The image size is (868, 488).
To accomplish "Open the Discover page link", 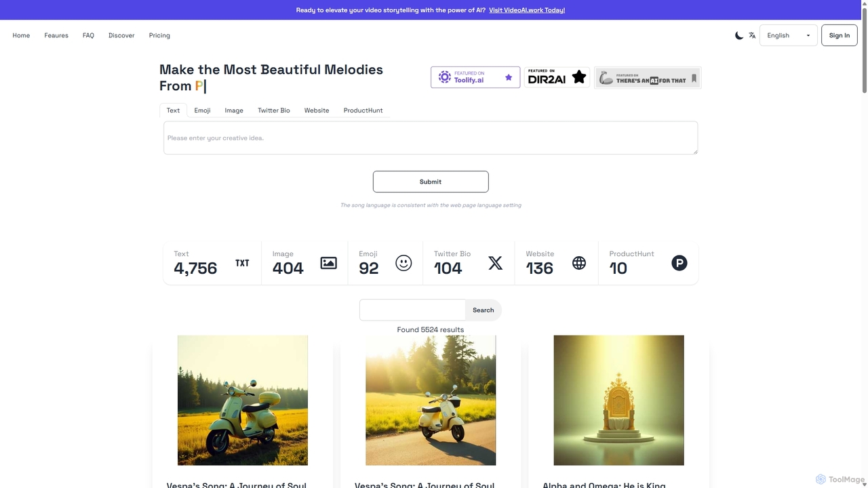I will (x=121, y=35).
